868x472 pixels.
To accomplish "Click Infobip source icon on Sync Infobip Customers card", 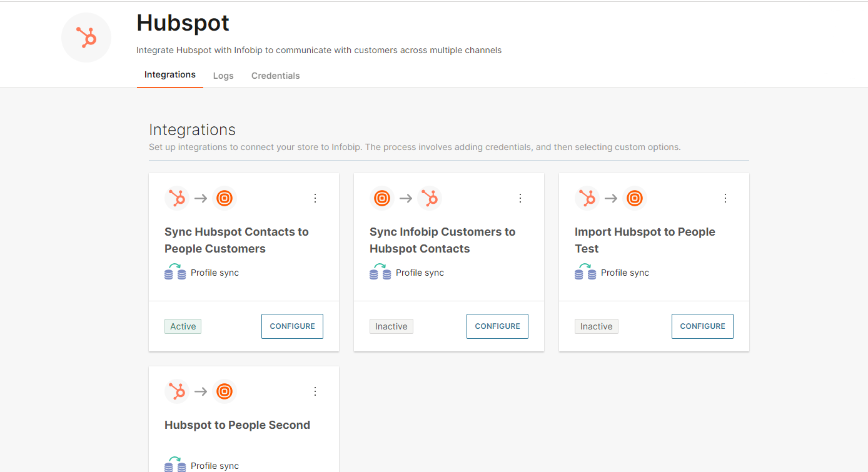I will (382, 198).
